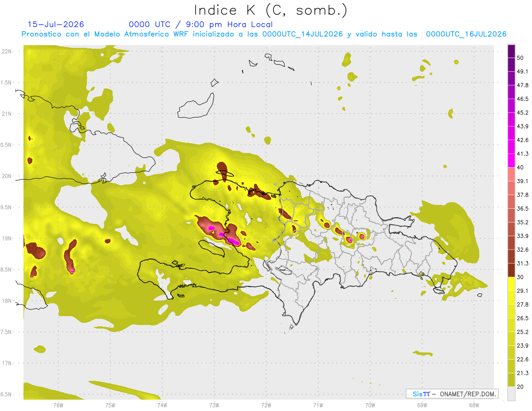Click the blue "SisTT" logo text
The height and width of the screenshot is (411, 532).
pos(421,394)
